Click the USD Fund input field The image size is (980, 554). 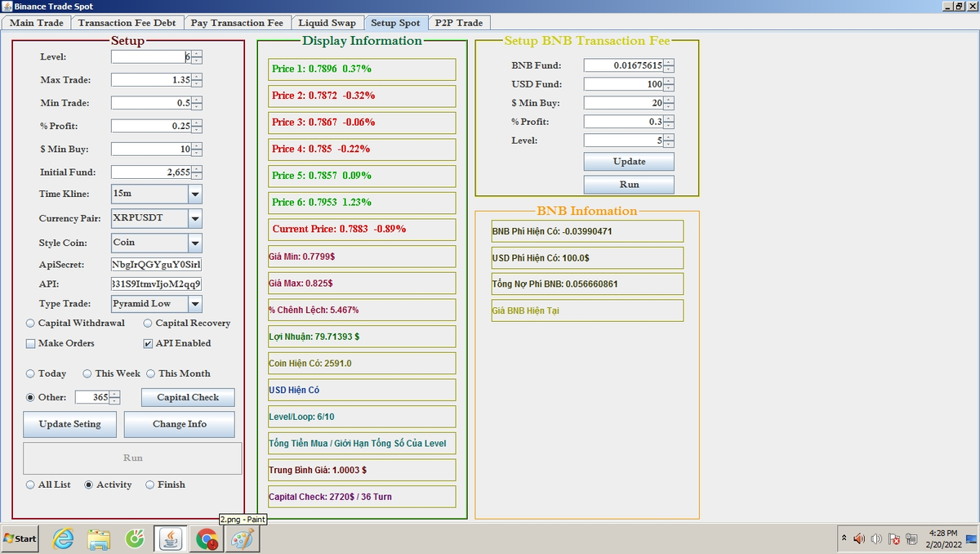point(624,84)
